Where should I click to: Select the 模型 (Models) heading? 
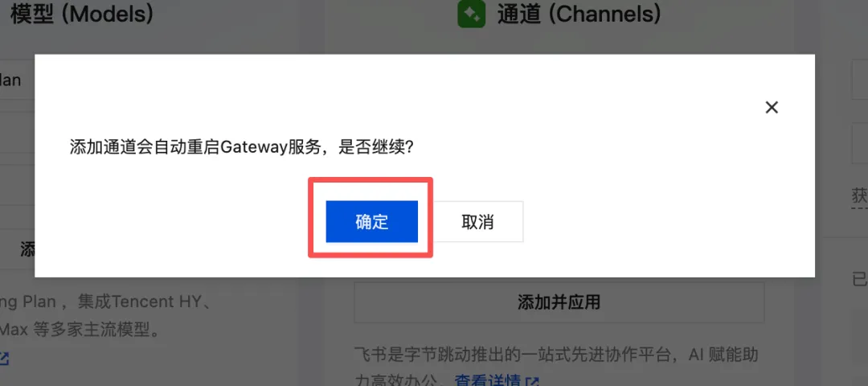[81, 14]
